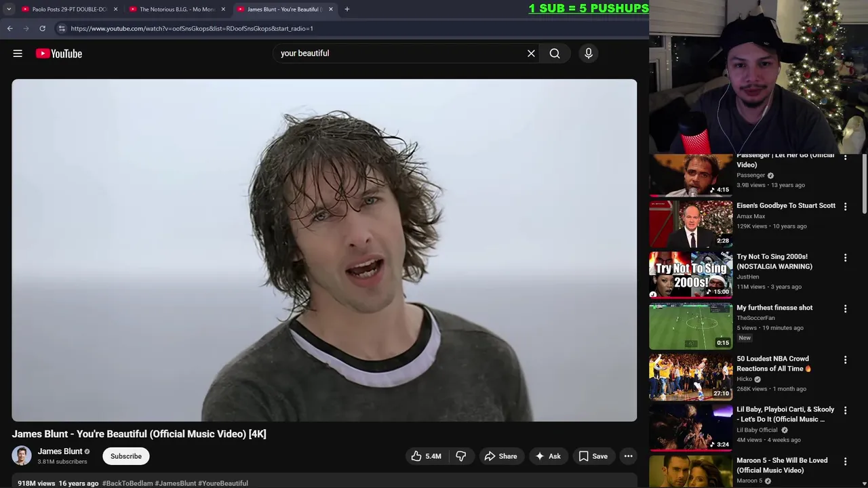Open the tab search dropdown arrow
The width and height of the screenshot is (868, 488).
click(9, 9)
